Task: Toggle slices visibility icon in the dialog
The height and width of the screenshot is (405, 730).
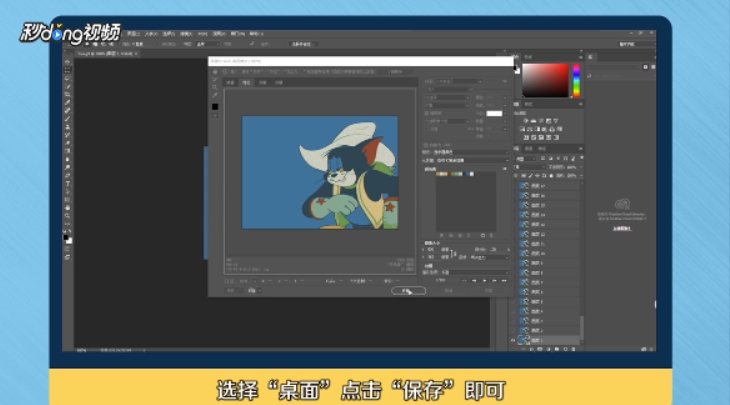Action: pyautogui.click(x=215, y=115)
